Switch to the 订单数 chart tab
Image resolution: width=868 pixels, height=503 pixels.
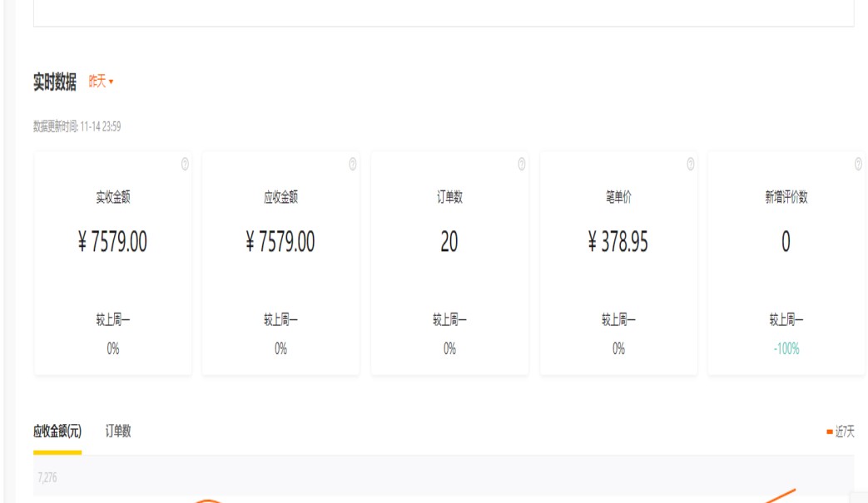118,431
